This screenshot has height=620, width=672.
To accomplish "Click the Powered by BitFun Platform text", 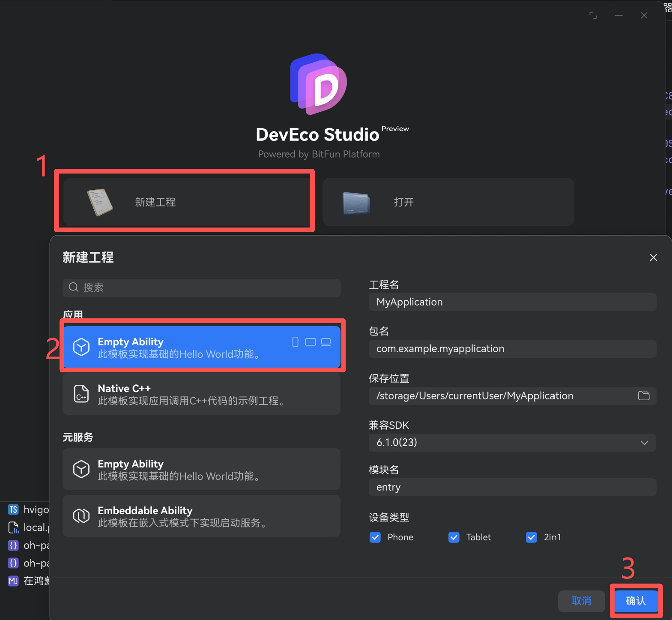I will [319, 154].
